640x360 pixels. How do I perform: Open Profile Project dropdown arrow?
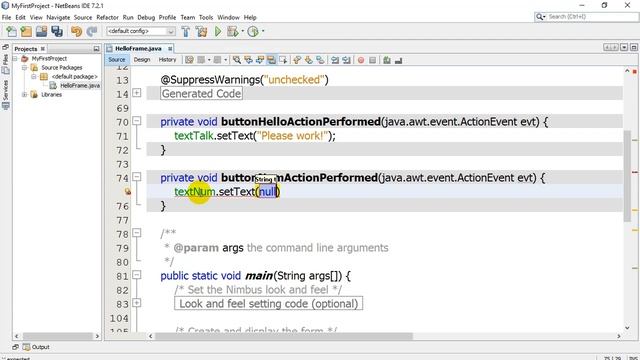coord(263,31)
